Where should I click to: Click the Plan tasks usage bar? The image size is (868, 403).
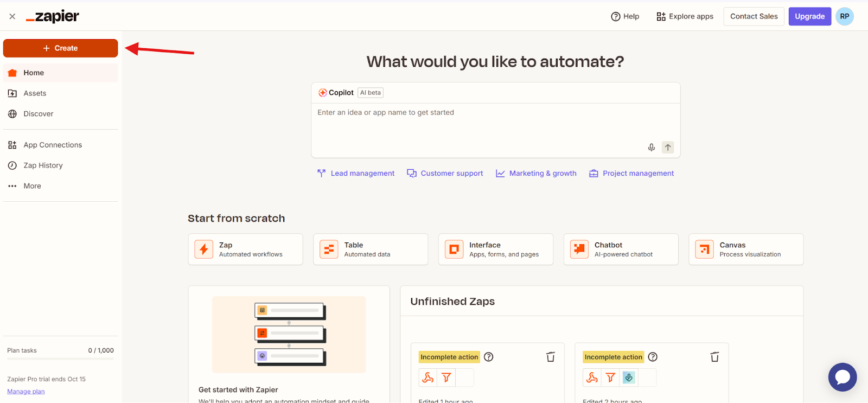[x=60, y=359]
